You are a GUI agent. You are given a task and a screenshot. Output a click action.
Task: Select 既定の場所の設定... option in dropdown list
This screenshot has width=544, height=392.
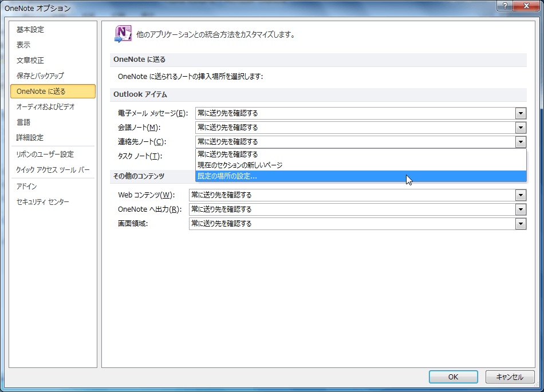click(x=361, y=176)
